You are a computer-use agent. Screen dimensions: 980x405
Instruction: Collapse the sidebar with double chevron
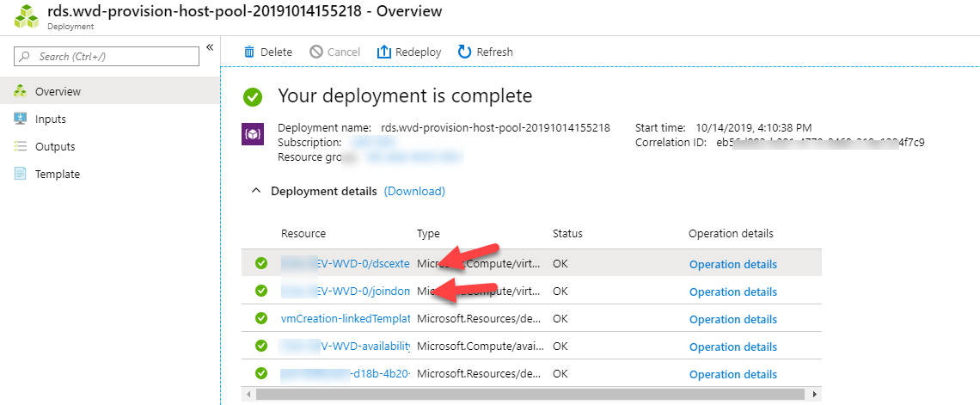point(209,48)
